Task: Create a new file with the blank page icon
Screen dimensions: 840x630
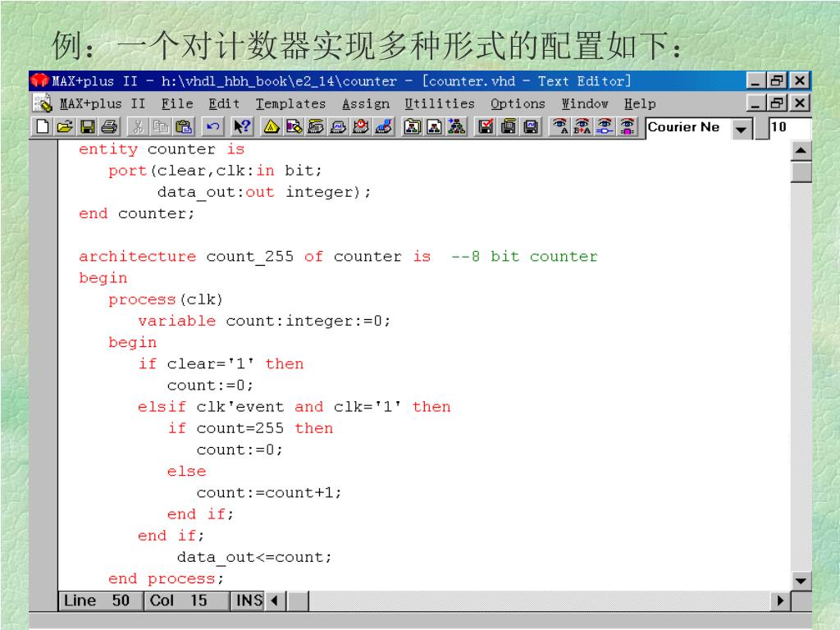Action: pyautogui.click(x=42, y=127)
